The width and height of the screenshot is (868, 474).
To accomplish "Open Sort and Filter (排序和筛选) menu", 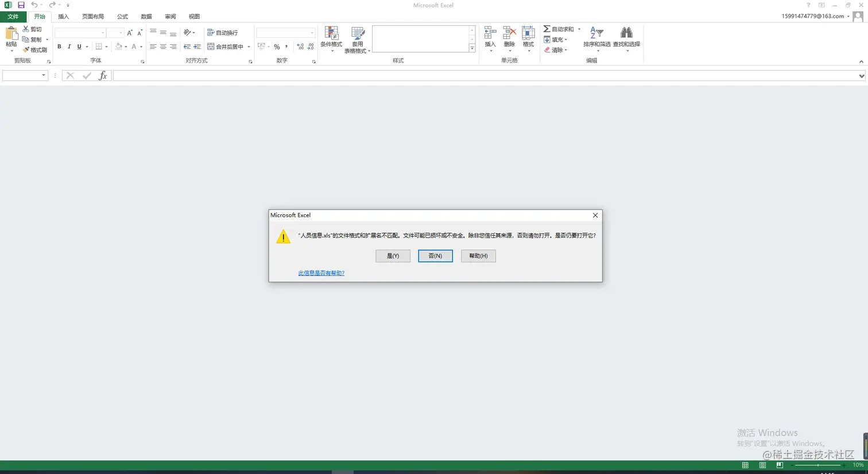I will 597,39.
